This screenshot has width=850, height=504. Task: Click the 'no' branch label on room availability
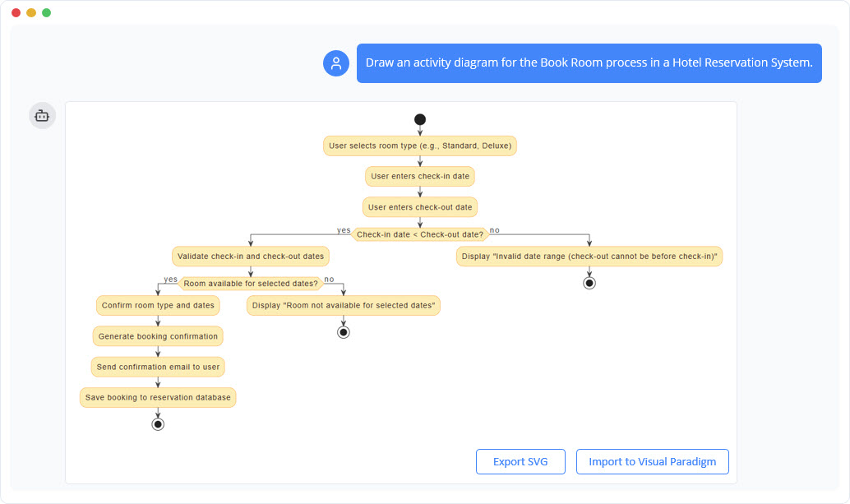[x=329, y=278]
